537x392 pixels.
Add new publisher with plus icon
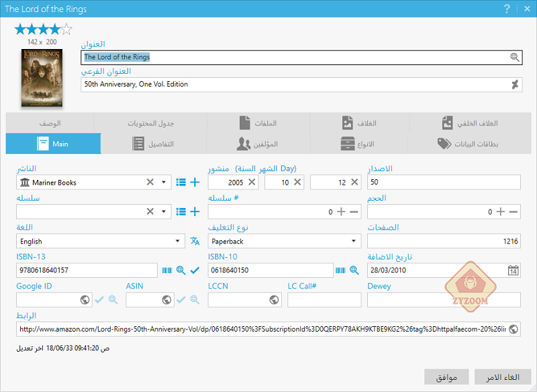click(x=195, y=183)
